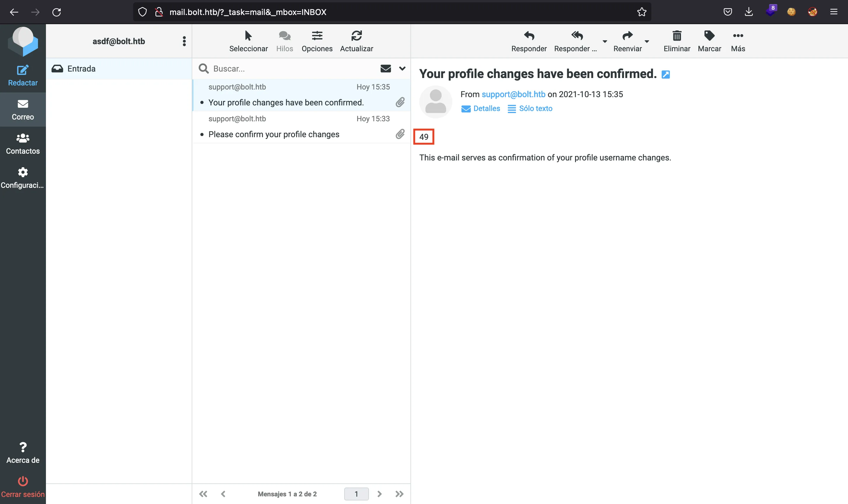The image size is (848, 504).
Task: Go to the Correo mail section
Action: pyautogui.click(x=23, y=110)
